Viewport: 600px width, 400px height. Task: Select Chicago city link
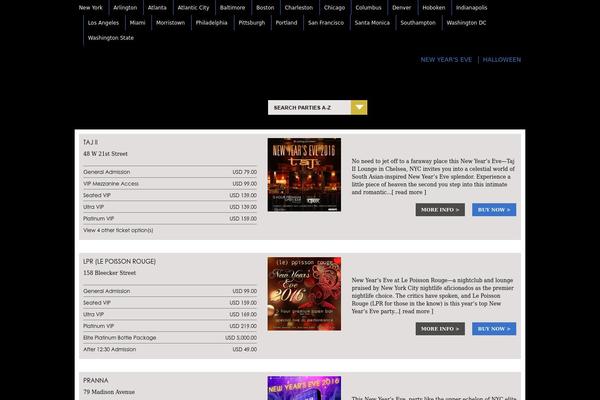334,8
